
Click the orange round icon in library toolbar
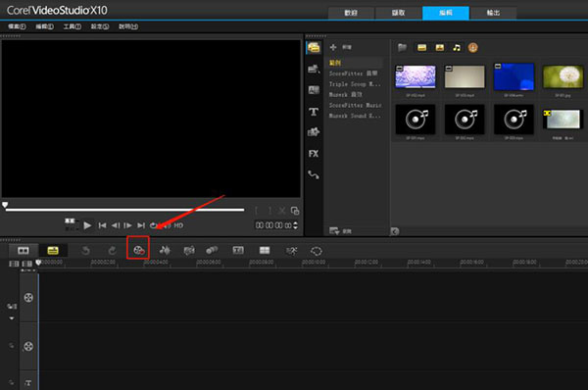click(473, 48)
